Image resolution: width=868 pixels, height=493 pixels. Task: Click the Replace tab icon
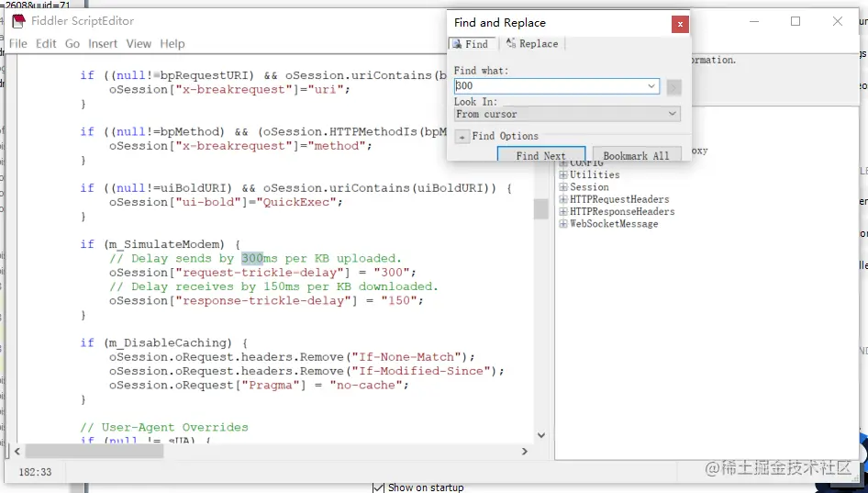click(510, 43)
